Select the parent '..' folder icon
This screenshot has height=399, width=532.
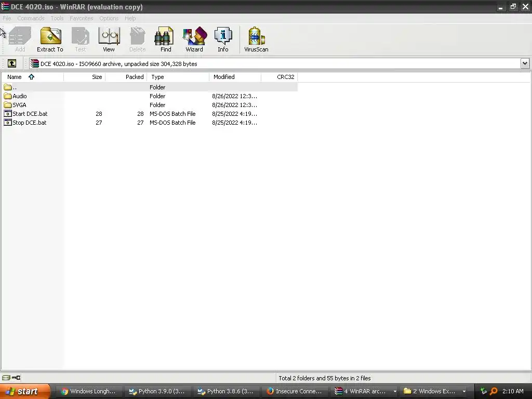[x=8, y=87]
